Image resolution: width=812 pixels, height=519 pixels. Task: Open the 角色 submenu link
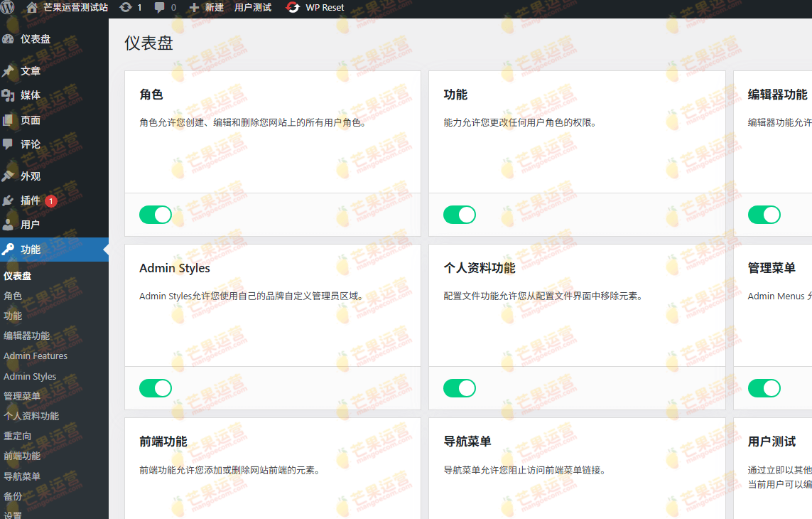13,296
